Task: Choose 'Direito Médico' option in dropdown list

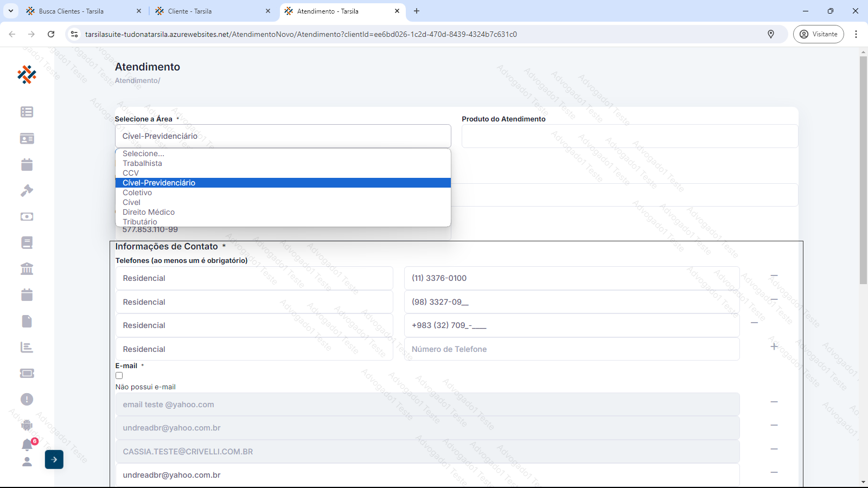Action: tap(149, 212)
